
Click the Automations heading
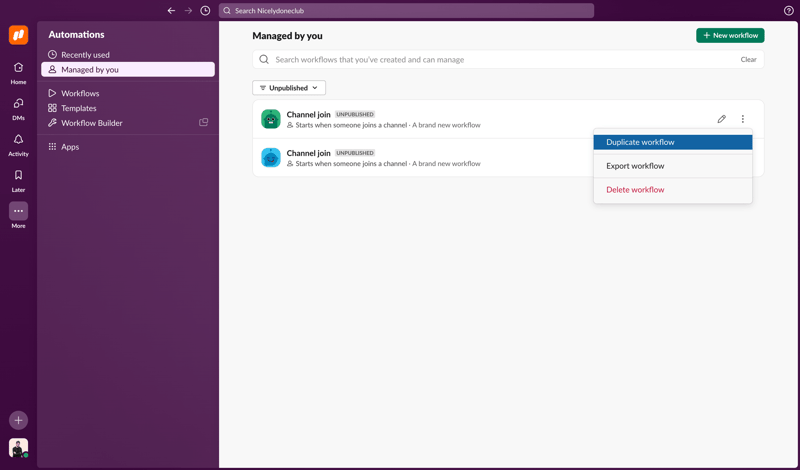[77, 35]
